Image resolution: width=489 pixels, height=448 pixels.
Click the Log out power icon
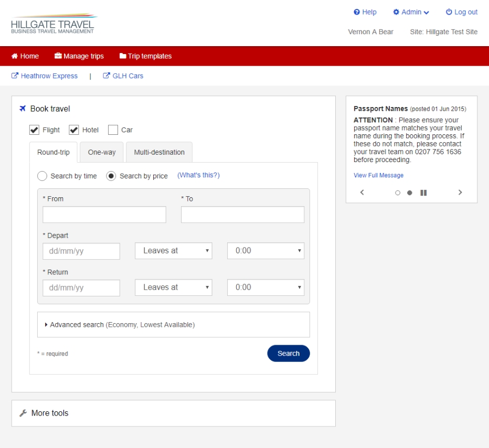point(449,12)
